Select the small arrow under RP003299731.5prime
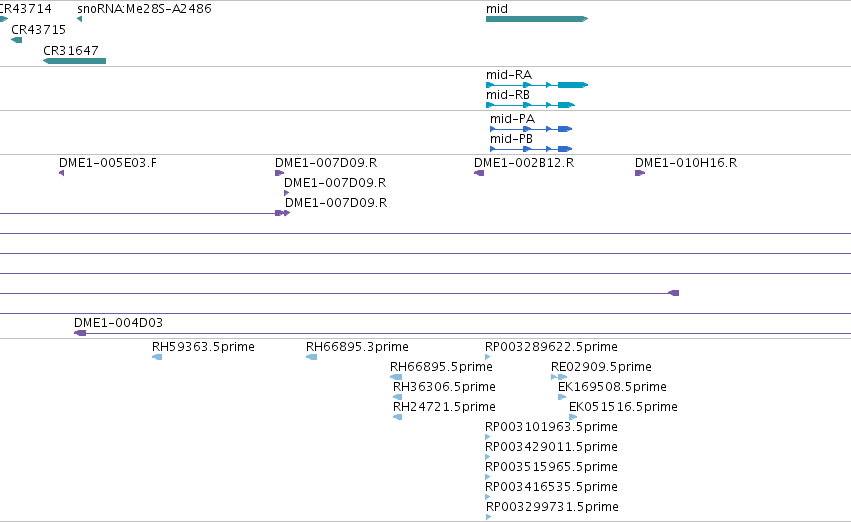The width and height of the screenshot is (851, 522). [x=489, y=517]
